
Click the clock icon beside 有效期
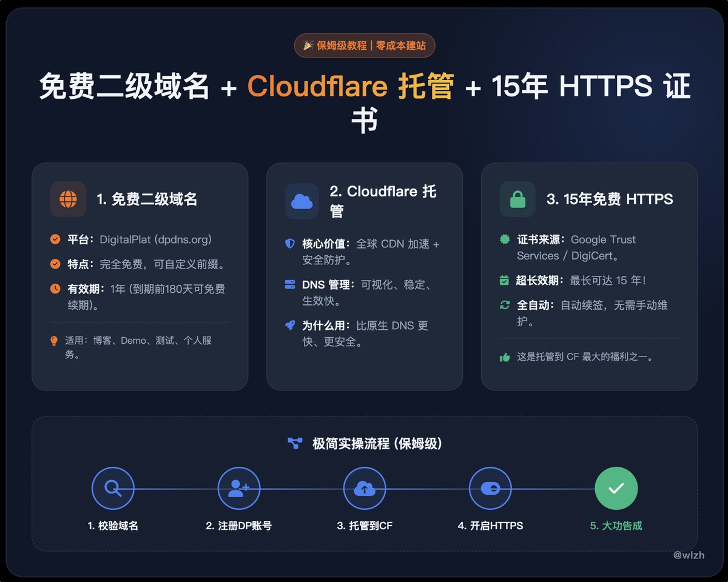click(55, 289)
